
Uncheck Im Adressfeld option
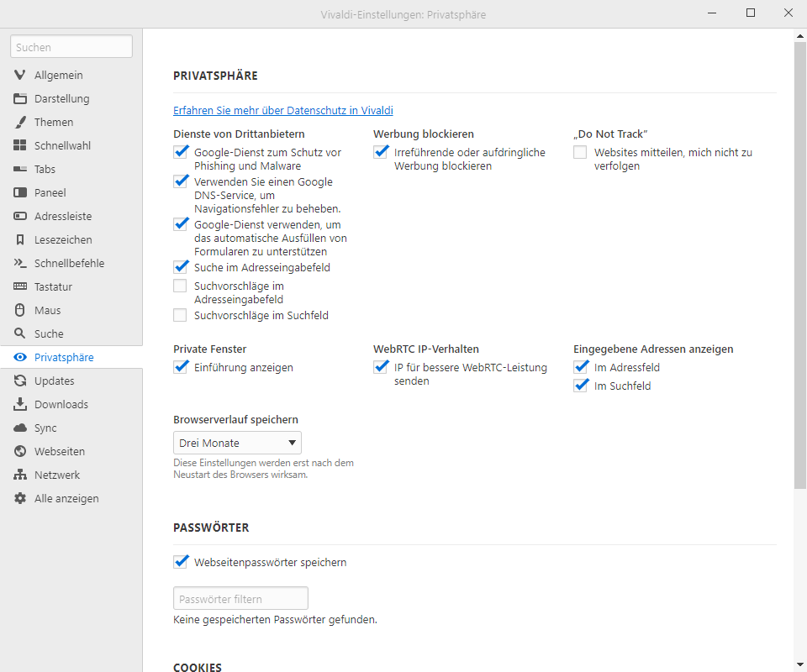[581, 367]
